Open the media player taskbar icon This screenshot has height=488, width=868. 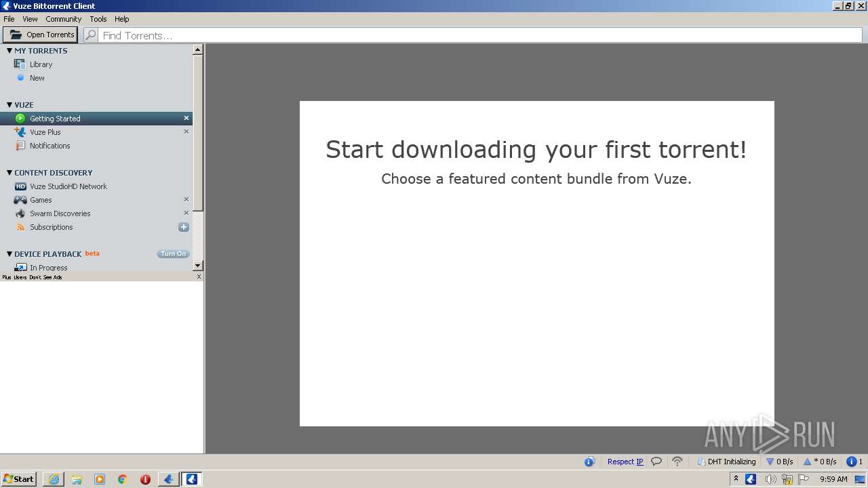[x=100, y=479]
